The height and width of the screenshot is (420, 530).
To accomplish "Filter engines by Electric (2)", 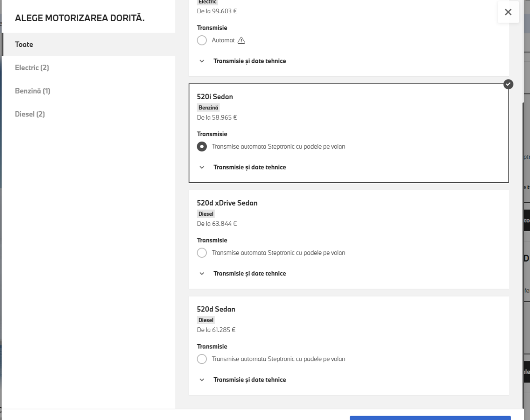I will [32, 68].
